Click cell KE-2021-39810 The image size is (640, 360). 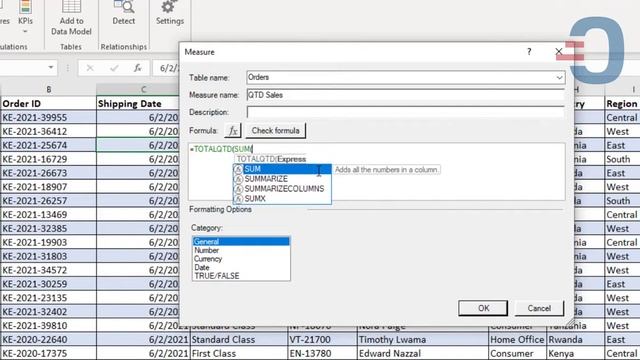pos(49,326)
